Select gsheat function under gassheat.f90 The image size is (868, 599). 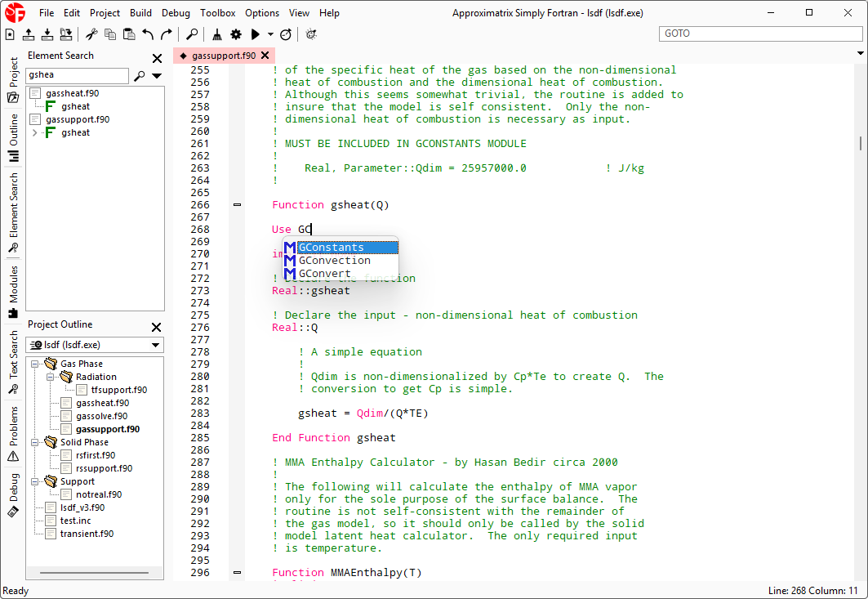75,106
